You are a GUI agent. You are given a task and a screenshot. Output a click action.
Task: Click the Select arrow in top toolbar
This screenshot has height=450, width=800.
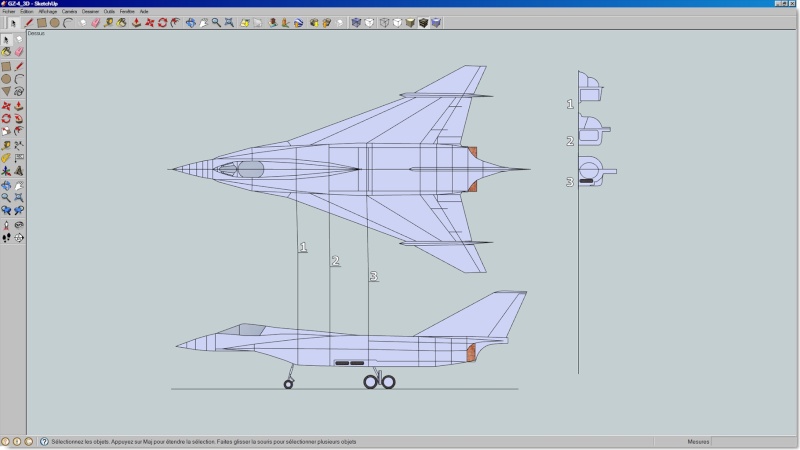(14, 22)
